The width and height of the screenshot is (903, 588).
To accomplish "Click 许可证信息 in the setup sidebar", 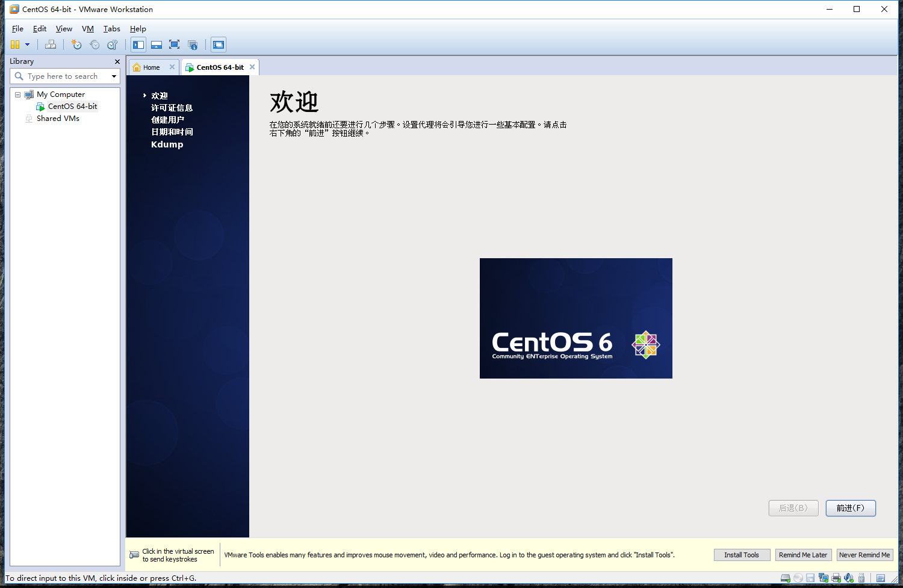I will pyautogui.click(x=172, y=108).
